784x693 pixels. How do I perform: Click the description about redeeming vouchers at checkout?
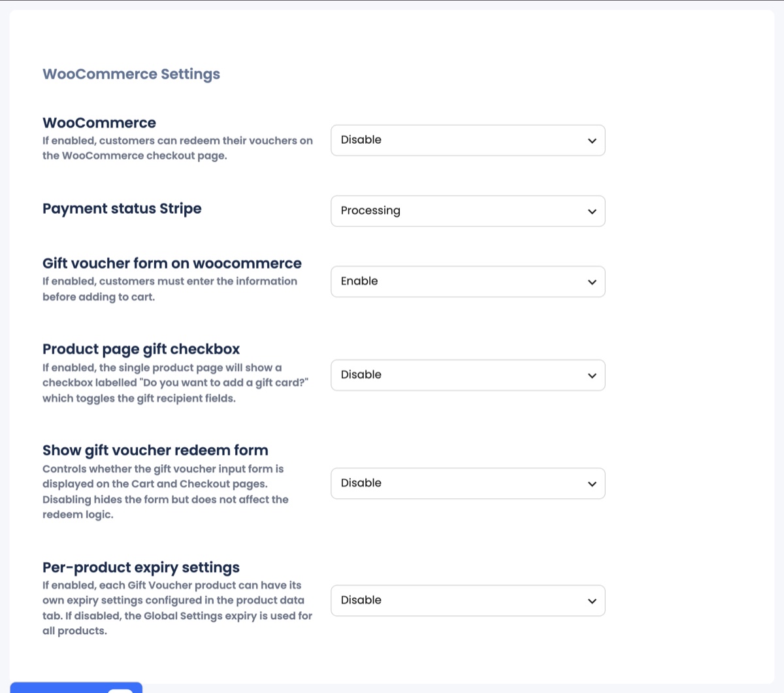[x=178, y=148]
